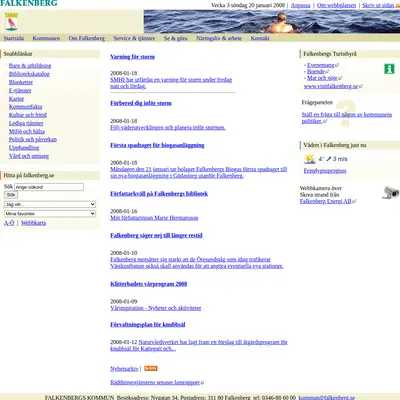Viewport: 400px width, 400px height.
Task: Open the Barn & utbildning quick link
Action: [30, 66]
